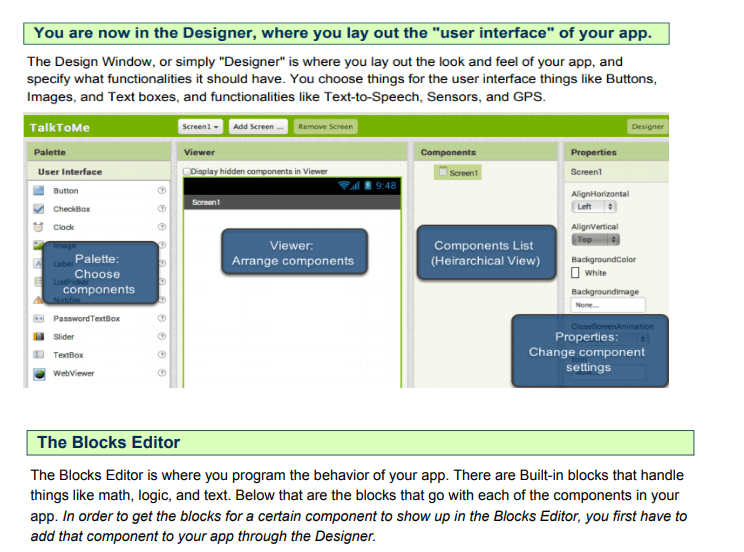Open the AlignHorizontal Left dropdown
The image size is (744, 552).
(594, 207)
